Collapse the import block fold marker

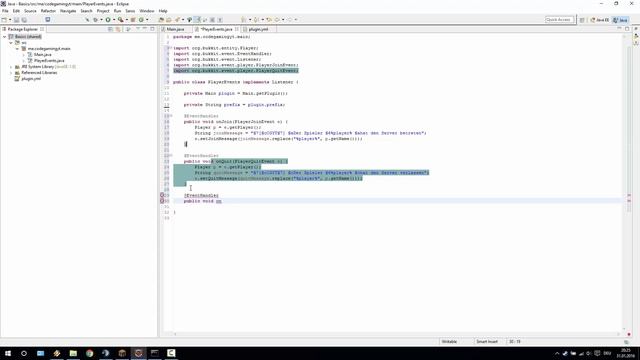pos(170,48)
